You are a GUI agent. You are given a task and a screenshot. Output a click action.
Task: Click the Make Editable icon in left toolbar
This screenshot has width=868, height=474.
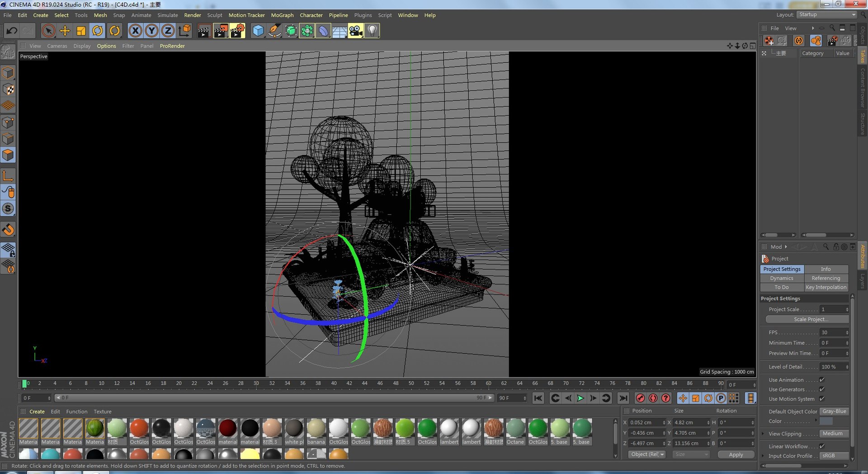(8, 53)
